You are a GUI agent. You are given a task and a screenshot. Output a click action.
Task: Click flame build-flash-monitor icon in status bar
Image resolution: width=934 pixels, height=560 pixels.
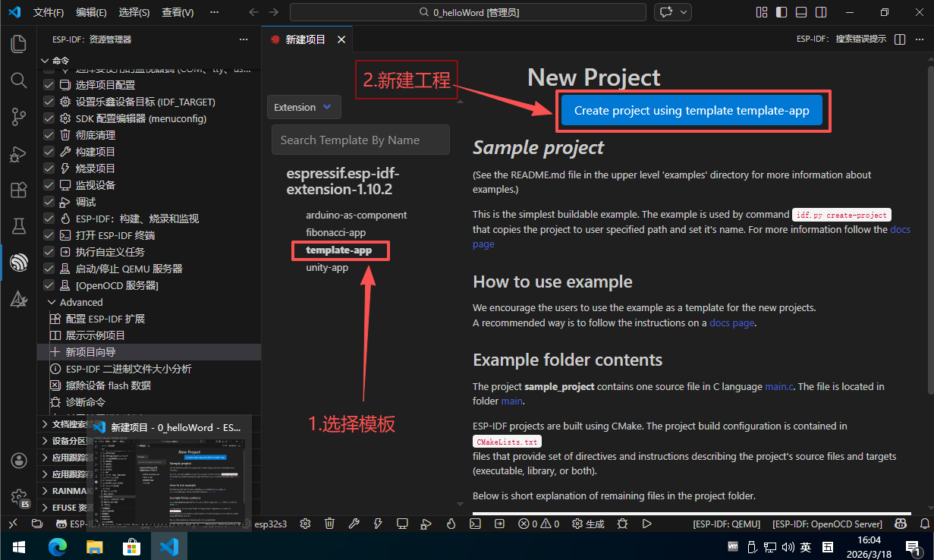451,524
